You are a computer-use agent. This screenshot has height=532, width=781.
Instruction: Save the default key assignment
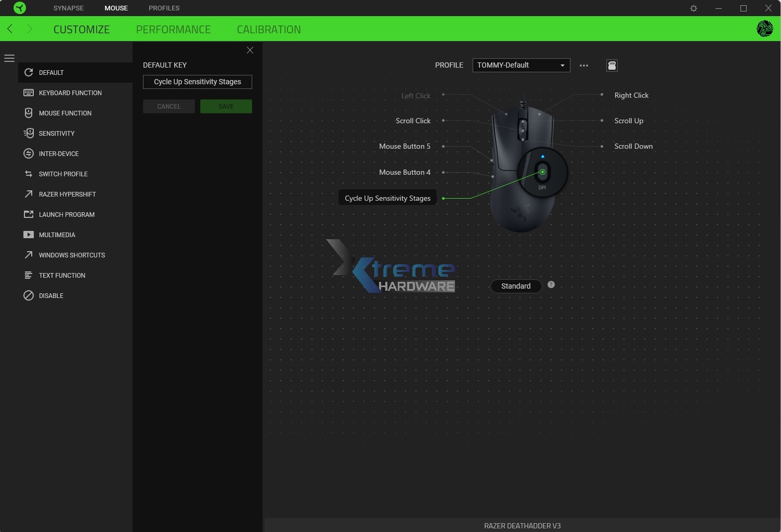click(226, 106)
